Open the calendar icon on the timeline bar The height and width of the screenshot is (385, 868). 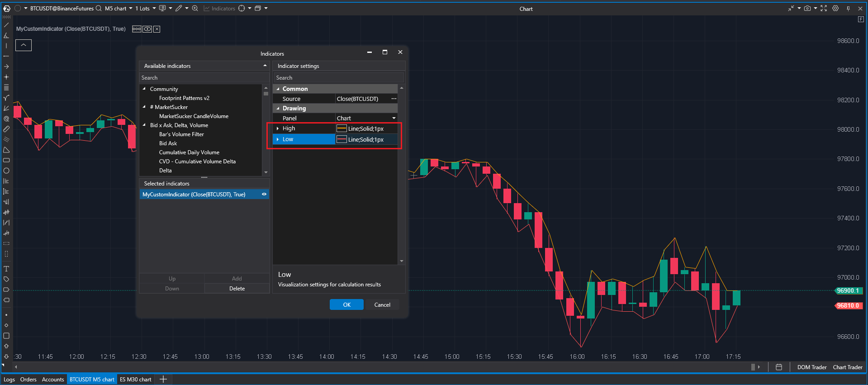pos(779,367)
